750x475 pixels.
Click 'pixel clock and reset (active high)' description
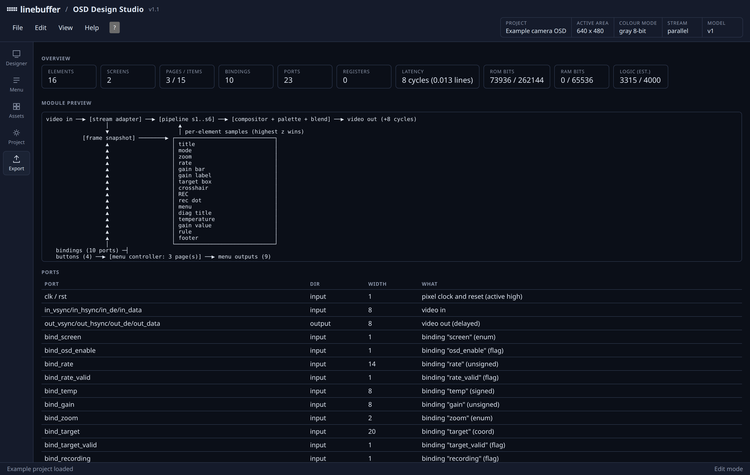point(472,297)
